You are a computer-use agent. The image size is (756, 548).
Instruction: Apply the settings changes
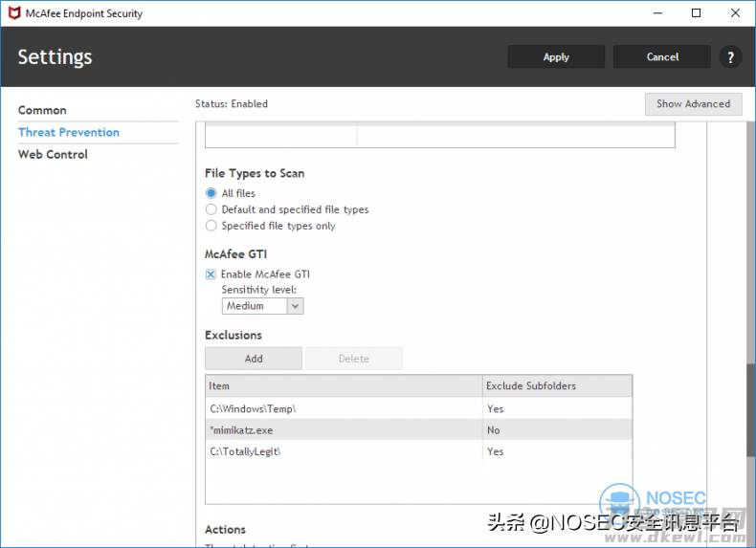pos(556,56)
